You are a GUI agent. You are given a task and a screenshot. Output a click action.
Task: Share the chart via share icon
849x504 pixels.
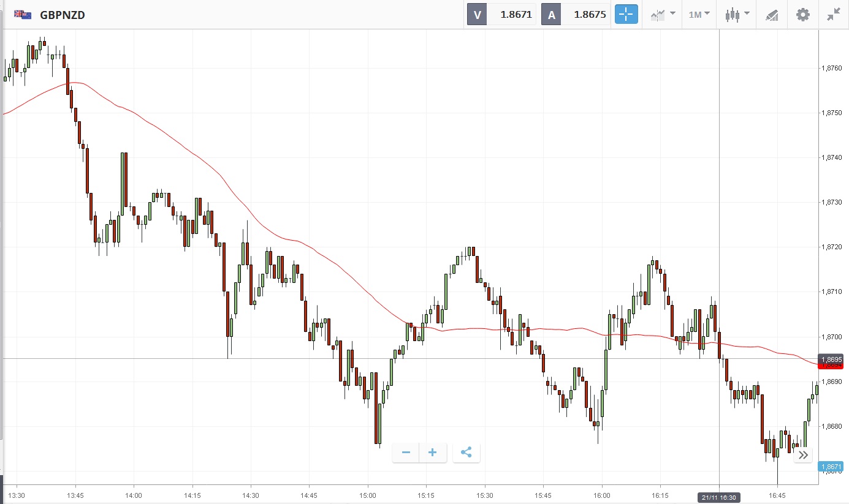[x=466, y=453]
